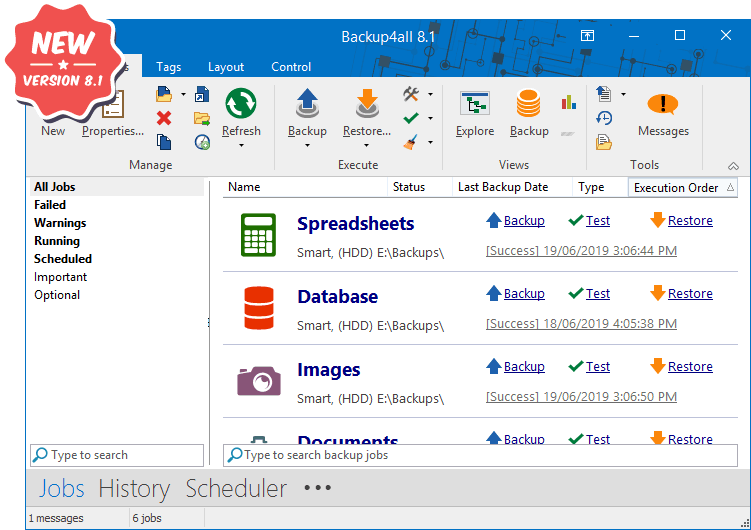
Task: Click the green calculator Spreadsheets job icon
Action: tap(258, 235)
